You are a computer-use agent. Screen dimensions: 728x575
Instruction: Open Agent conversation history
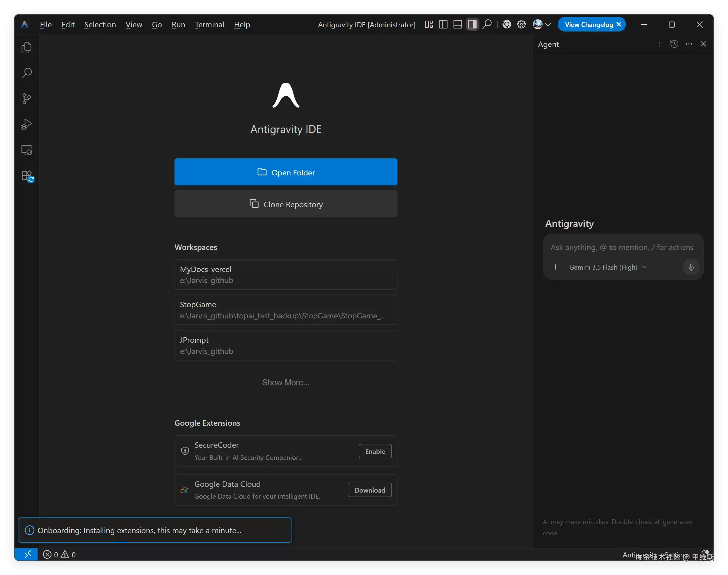click(674, 44)
